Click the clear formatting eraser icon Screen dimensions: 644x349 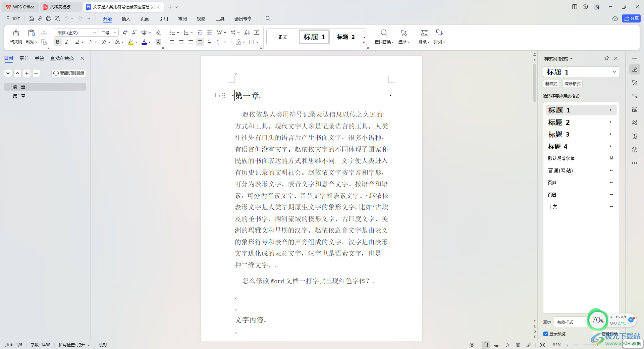tap(158, 33)
